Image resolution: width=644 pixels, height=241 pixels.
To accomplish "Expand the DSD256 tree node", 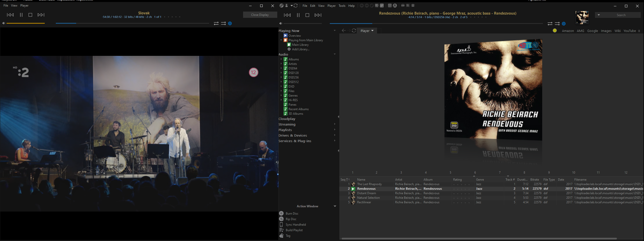I will 281,77.
